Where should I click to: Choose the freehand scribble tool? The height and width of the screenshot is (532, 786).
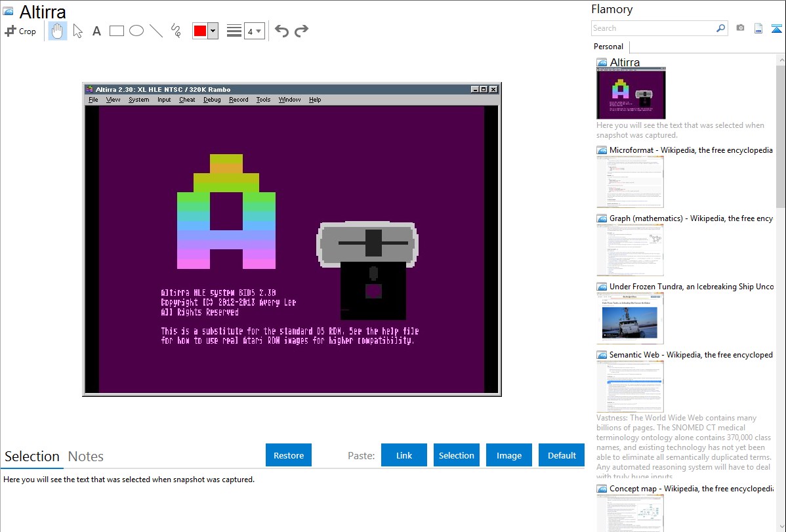coord(176,31)
